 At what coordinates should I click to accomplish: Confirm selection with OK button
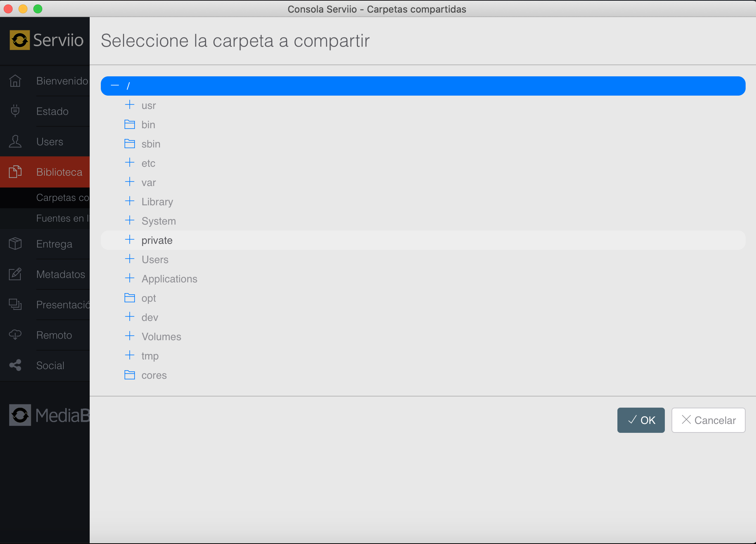click(x=641, y=419)
